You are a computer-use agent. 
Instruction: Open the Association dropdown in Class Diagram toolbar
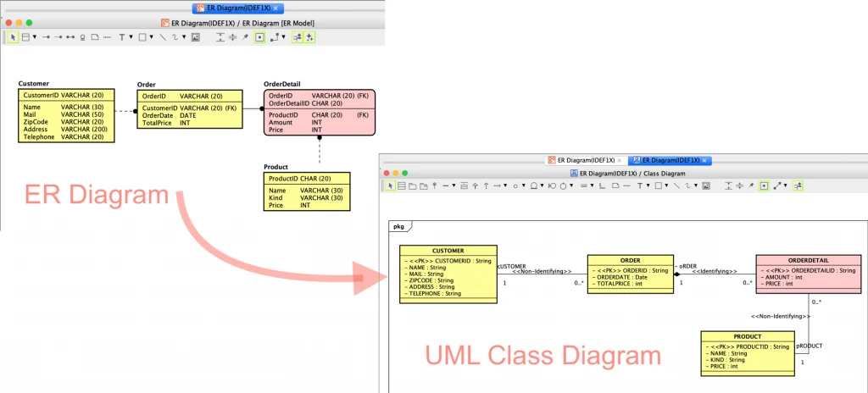pos(454,186)
